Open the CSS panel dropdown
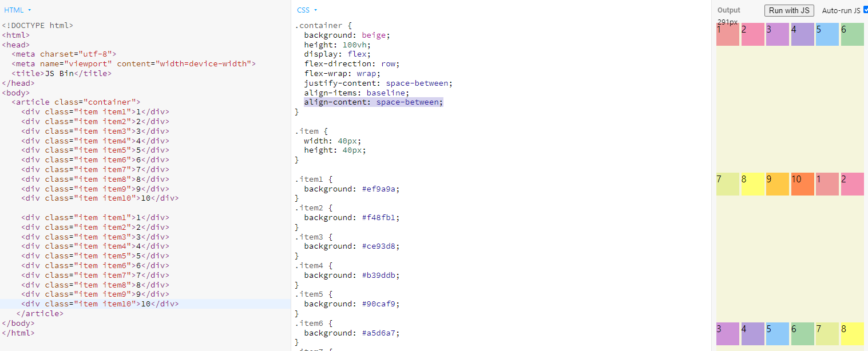 307,10
